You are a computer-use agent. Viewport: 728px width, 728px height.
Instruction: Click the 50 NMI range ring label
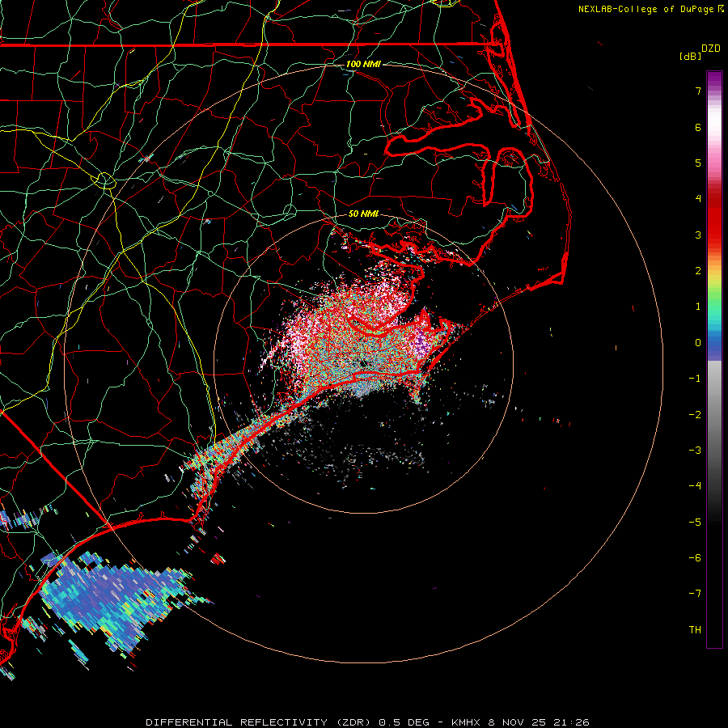(363, 214)
